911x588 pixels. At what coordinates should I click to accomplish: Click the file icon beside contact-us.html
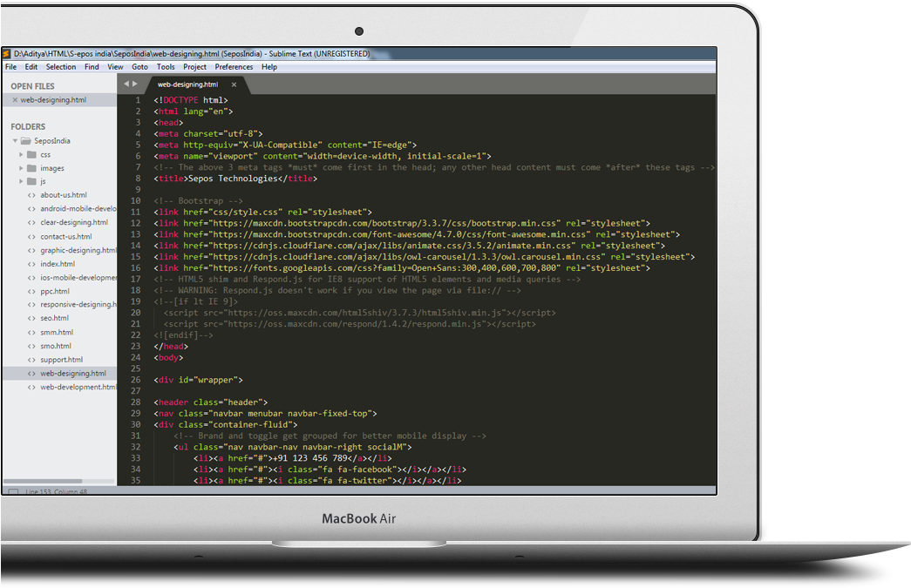(31, 237)
